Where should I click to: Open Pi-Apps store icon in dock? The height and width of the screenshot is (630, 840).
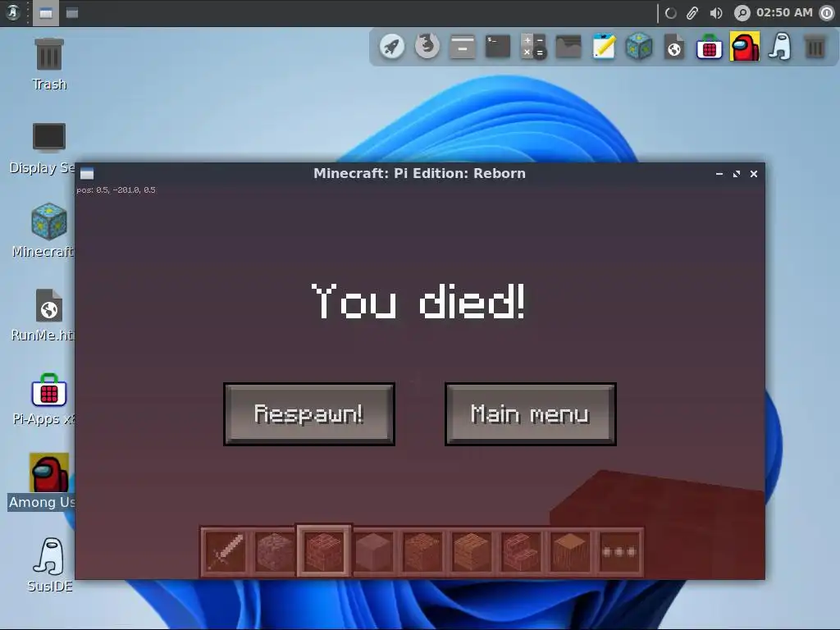(x=710, y=47)
